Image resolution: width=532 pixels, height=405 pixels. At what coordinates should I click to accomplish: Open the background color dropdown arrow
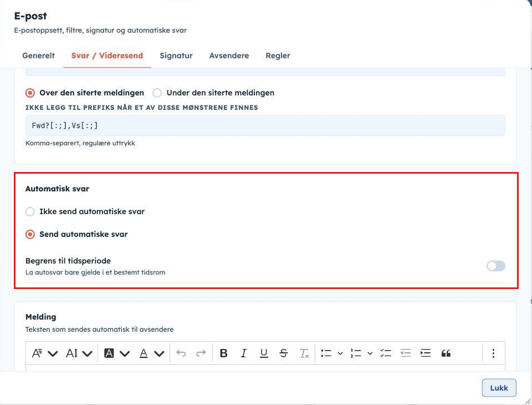click(125, 354)
